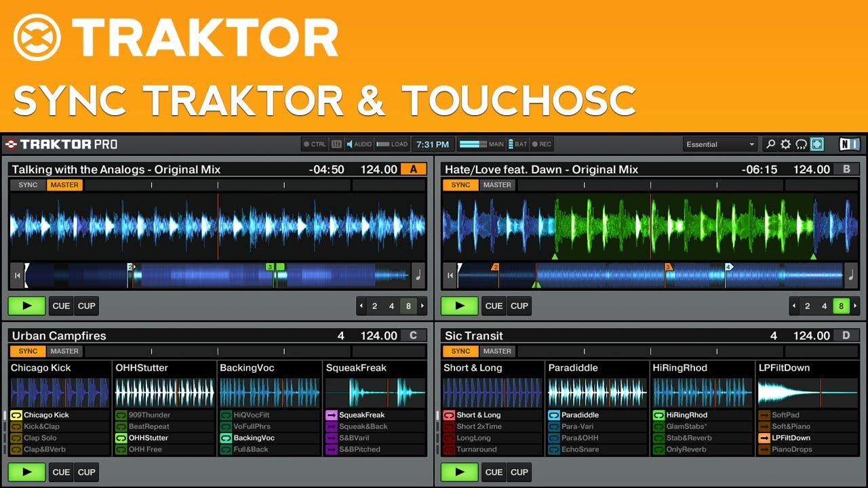
Task: Click the BackingVoc loop icon
Action: [226, 438]
